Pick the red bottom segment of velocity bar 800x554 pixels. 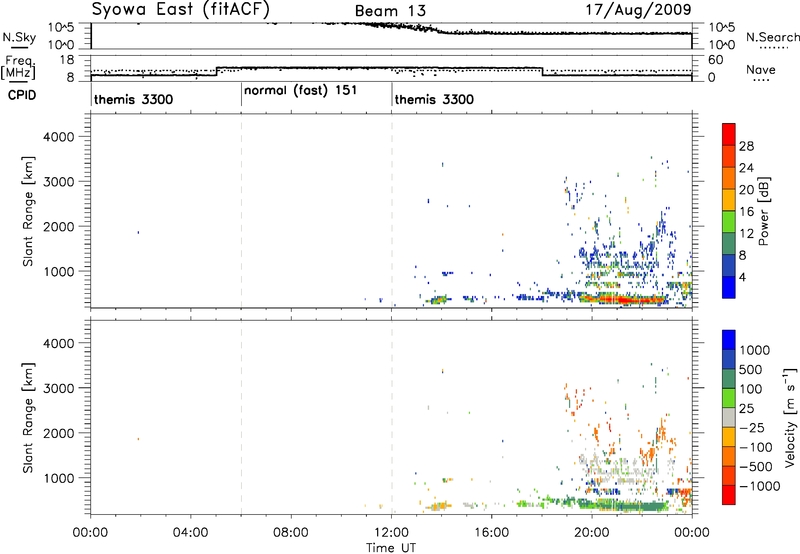[729, 495]
